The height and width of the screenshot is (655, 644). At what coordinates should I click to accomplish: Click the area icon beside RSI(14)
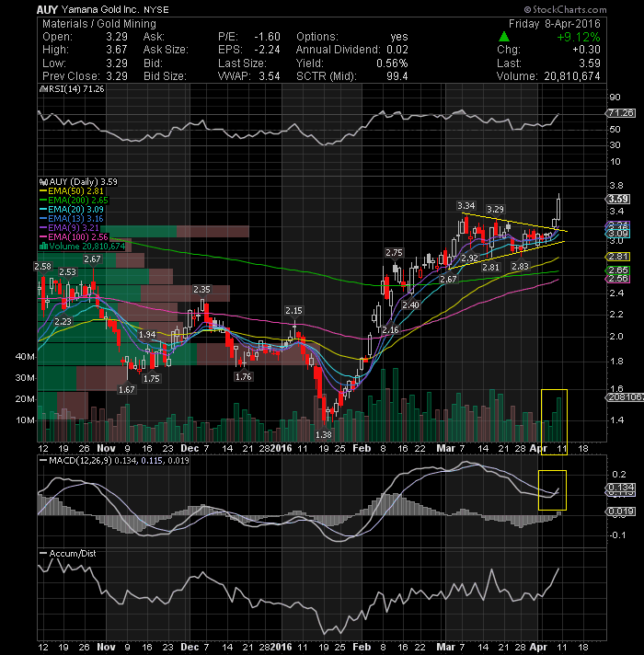(x=42, y=89)
